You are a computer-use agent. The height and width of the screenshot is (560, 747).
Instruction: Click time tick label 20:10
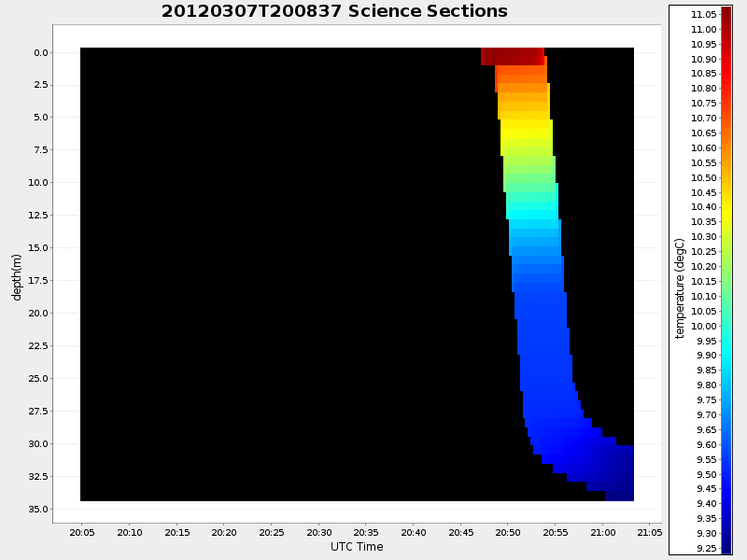[x=130, y=532]
